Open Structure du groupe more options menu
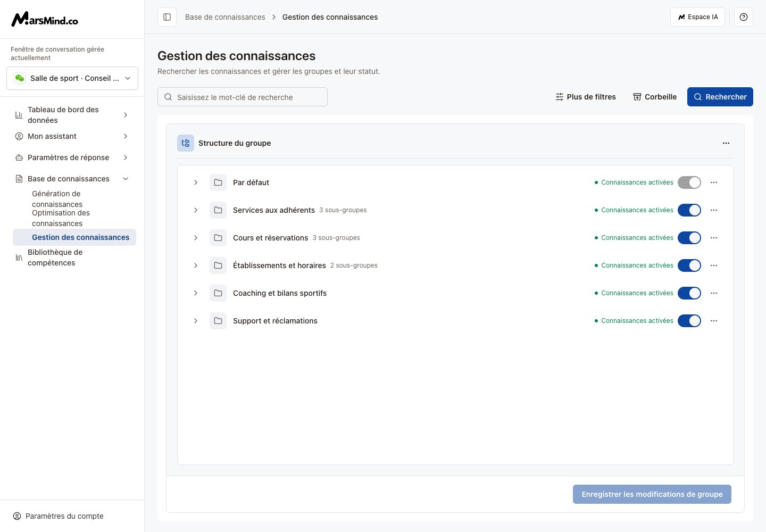 click(726, 143)
